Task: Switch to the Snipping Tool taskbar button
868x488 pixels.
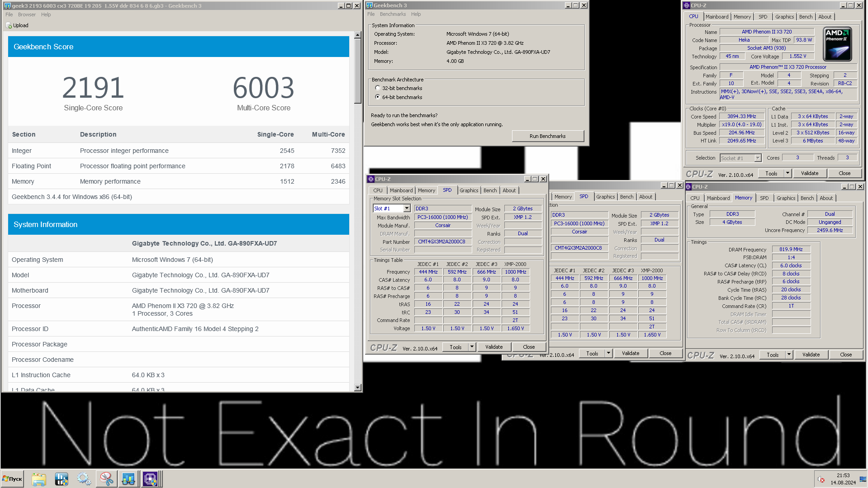Action: point(106,479)
